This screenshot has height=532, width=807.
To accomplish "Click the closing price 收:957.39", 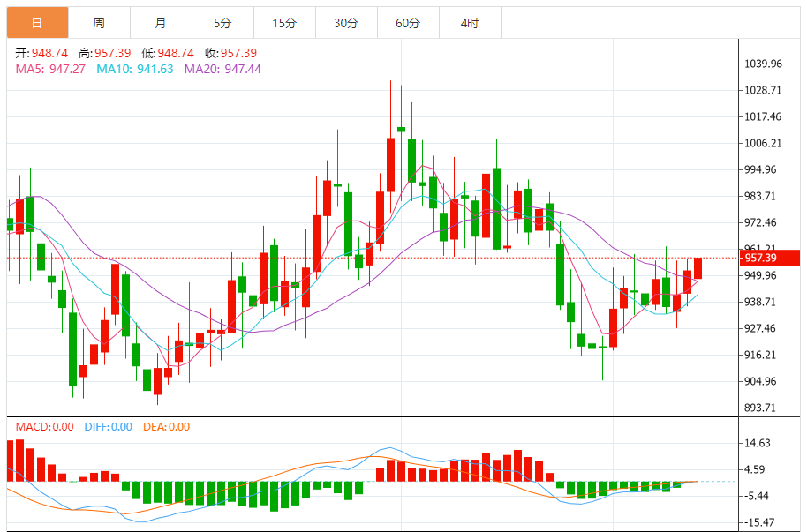I will click(x=231, y=53).
